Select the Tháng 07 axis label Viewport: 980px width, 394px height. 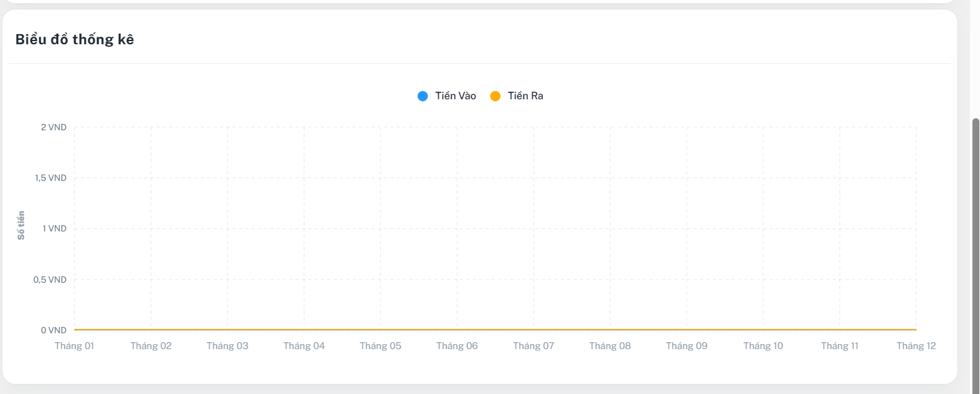533,346
